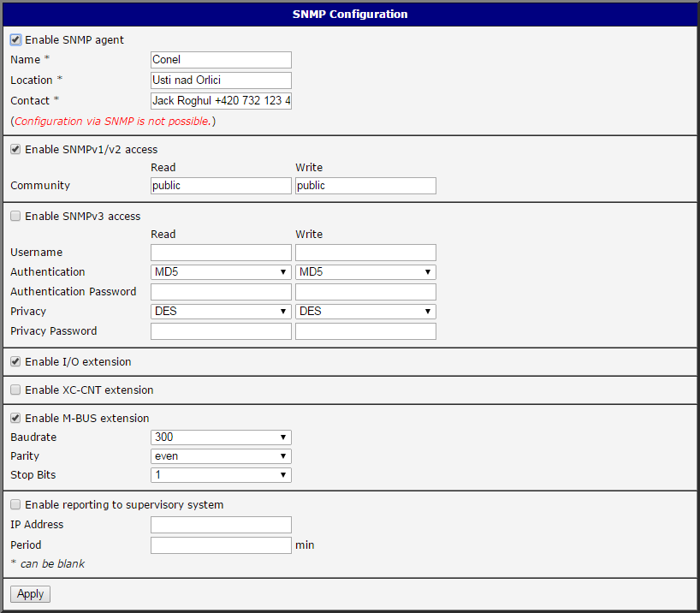Screen dimensions: 700x613
Task: Click the Enable SNMPv3 access label
Action: click(x=83, y=217)
